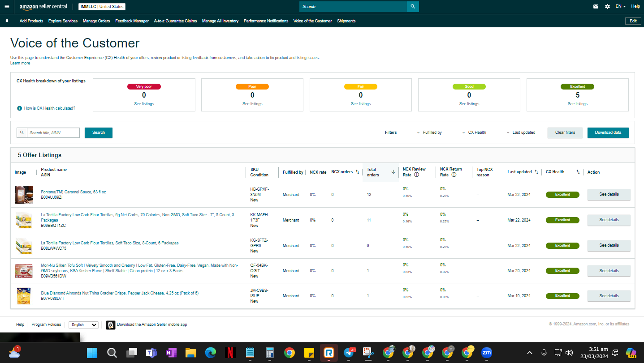See details for La Tortilla Factory 3 Packages
The width and height of the screenshot is (644, 363).
609,220
